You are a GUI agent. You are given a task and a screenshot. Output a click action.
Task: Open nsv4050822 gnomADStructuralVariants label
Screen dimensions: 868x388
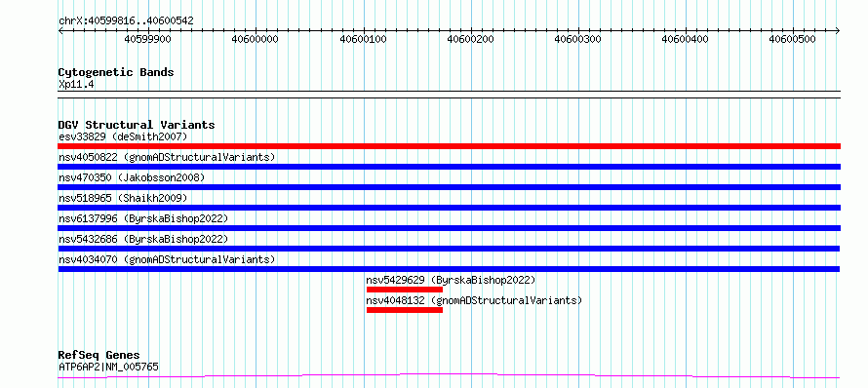167,157
